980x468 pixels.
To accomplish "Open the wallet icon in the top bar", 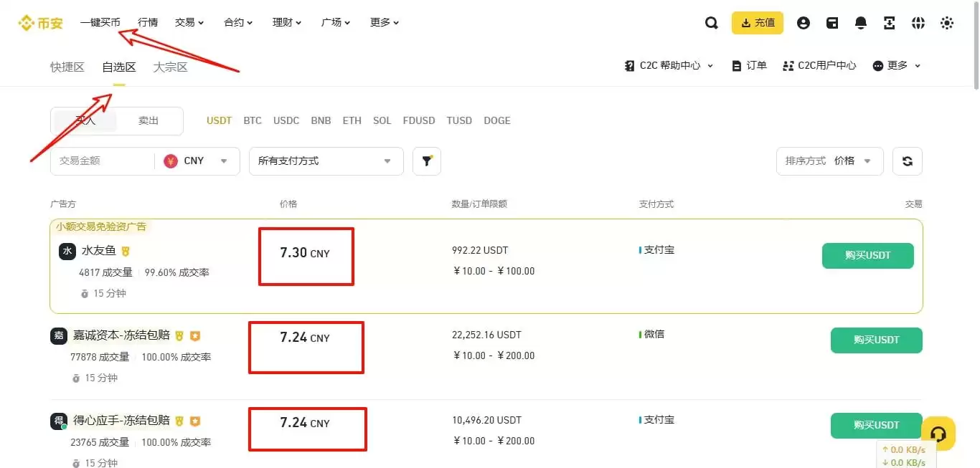I will point(831,22).
